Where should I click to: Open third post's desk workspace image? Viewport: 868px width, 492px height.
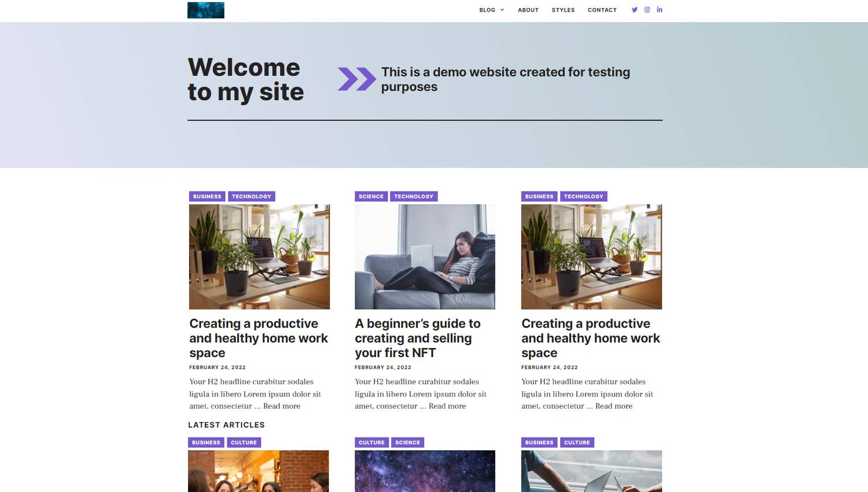click(x=591, y=256)
